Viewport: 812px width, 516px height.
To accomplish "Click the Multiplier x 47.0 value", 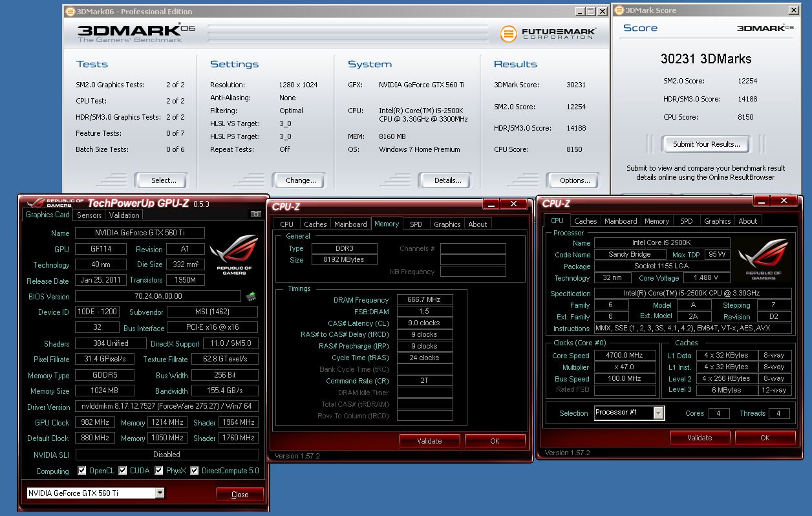I will (x=625, y=367).
